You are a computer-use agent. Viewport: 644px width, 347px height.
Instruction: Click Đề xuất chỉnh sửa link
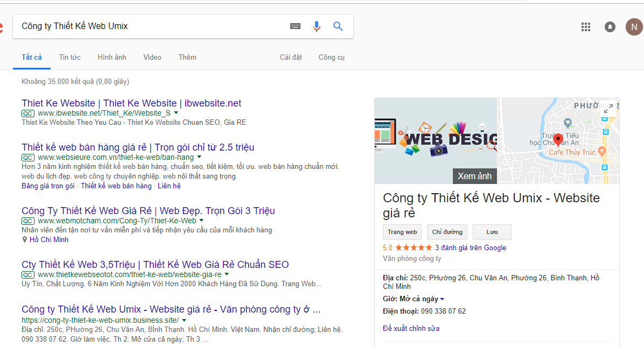tap(411, 329)
